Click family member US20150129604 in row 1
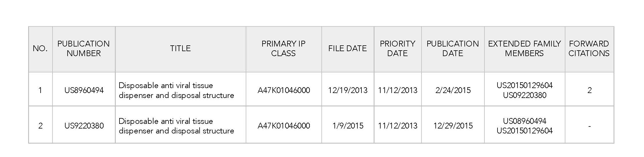Viewport: 644px width, 157px height. tap(524, 85)
